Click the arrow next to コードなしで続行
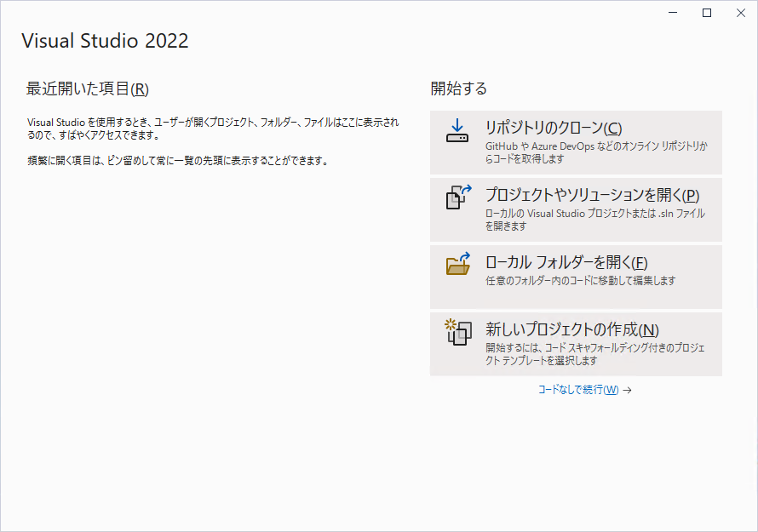The image size is (758, 532). click(627, 390)
